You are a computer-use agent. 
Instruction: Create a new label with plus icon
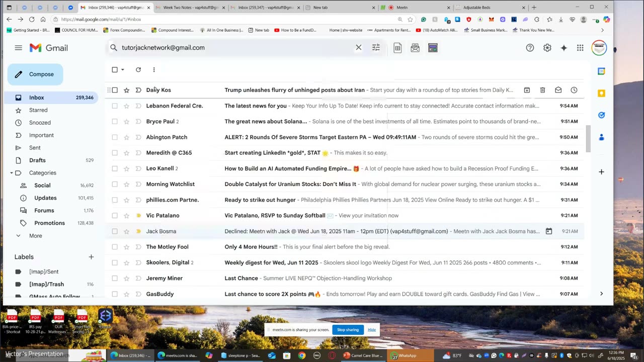pyautogui.click(x=91, y=257)
